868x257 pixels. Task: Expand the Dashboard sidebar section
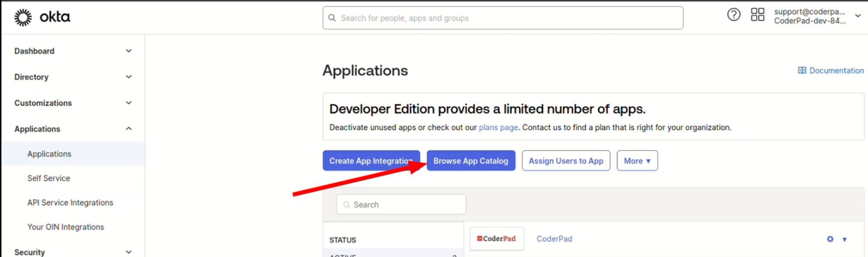(128, 51)
